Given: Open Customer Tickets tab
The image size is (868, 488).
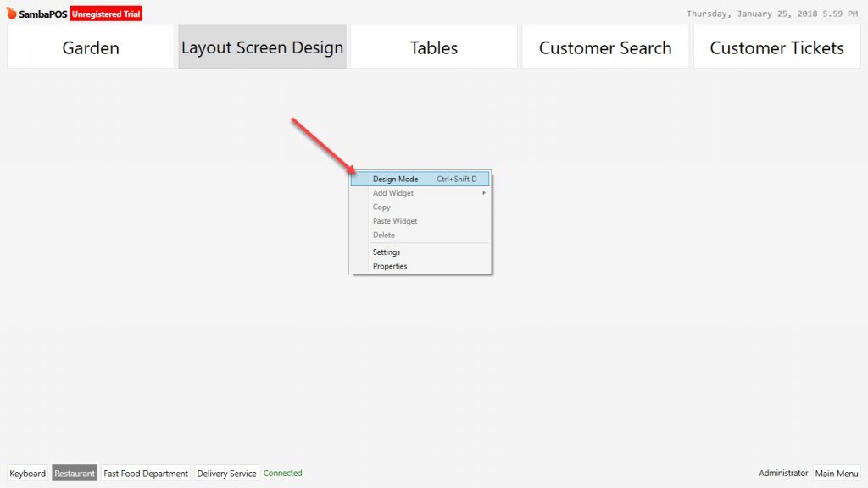Looking at the screenshot, I should tap(777, 47).
